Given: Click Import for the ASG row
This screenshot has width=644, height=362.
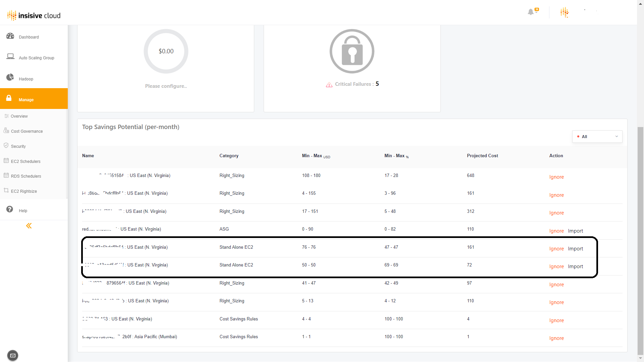Looking at the screenshot, I should (x=575, y=231).
